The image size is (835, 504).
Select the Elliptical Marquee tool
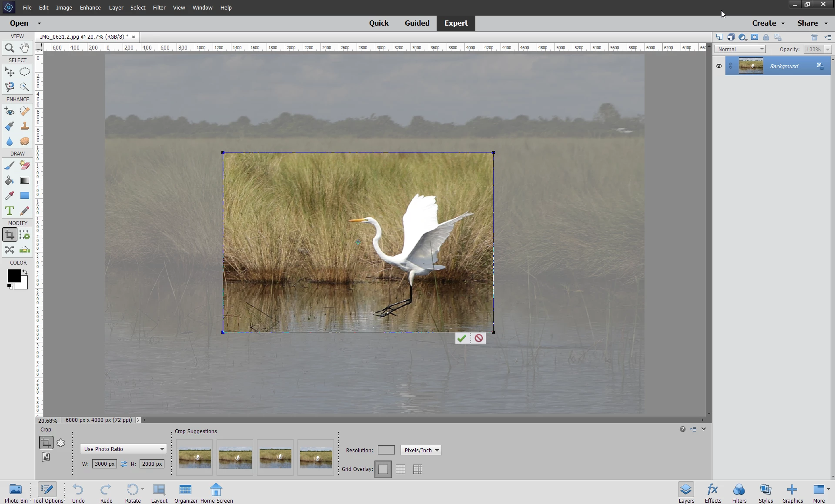click(25, 72)
